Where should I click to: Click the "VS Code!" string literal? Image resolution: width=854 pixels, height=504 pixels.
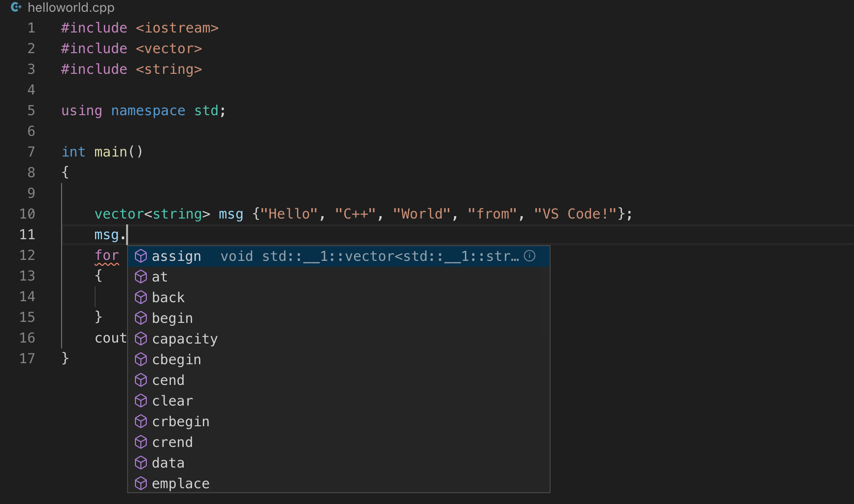click(x=575, y=214)
